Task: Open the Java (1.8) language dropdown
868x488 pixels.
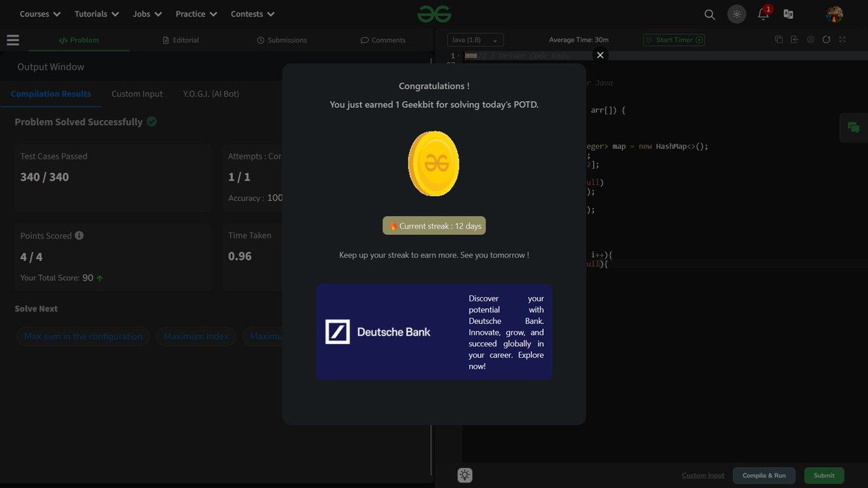Action: point(475,40)
